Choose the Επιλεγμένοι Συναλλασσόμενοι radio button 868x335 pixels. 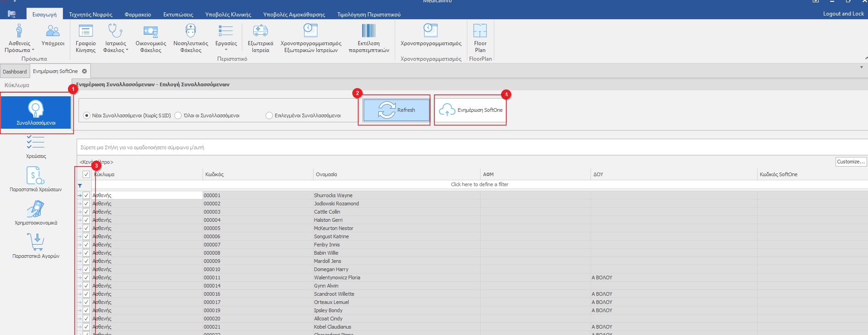point(269,115)
